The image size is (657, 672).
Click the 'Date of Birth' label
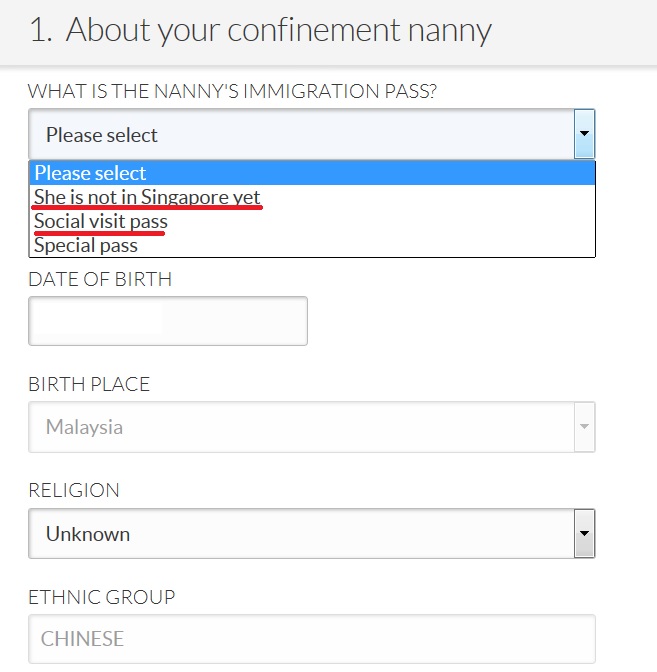click(100, 279)
